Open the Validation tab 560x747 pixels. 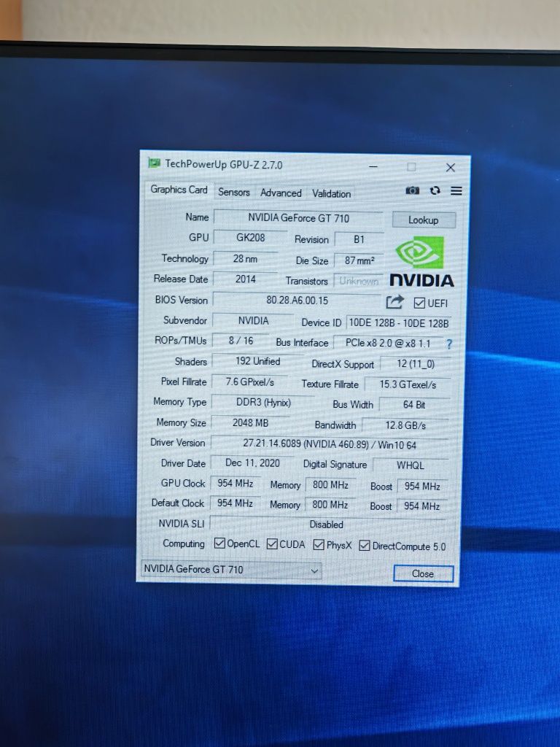[332, 194]
